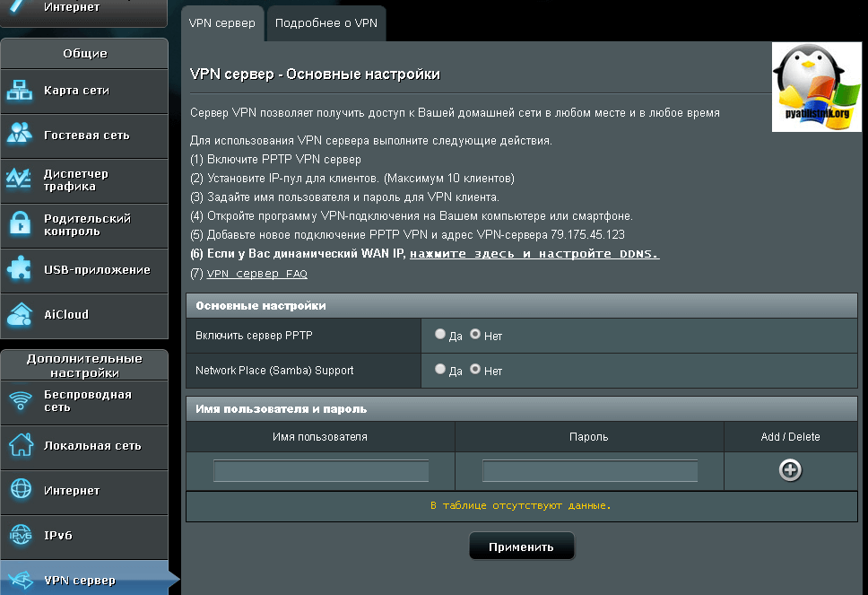Open the AiCloud menu entry

(x=84, y=315)
